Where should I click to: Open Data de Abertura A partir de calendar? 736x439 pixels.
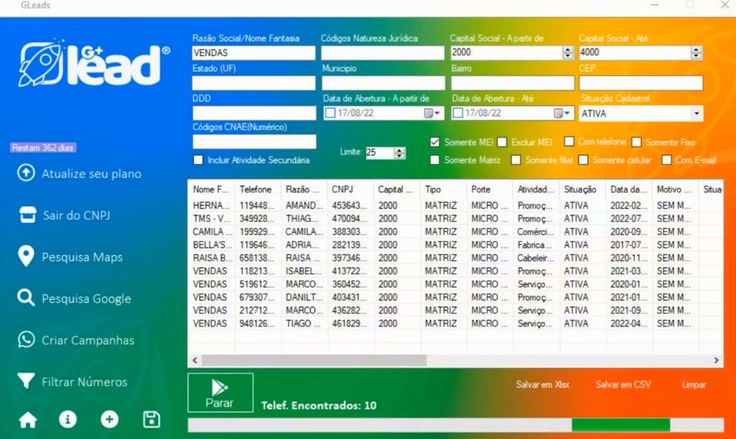pyautogui.click(x=432, y=114)
